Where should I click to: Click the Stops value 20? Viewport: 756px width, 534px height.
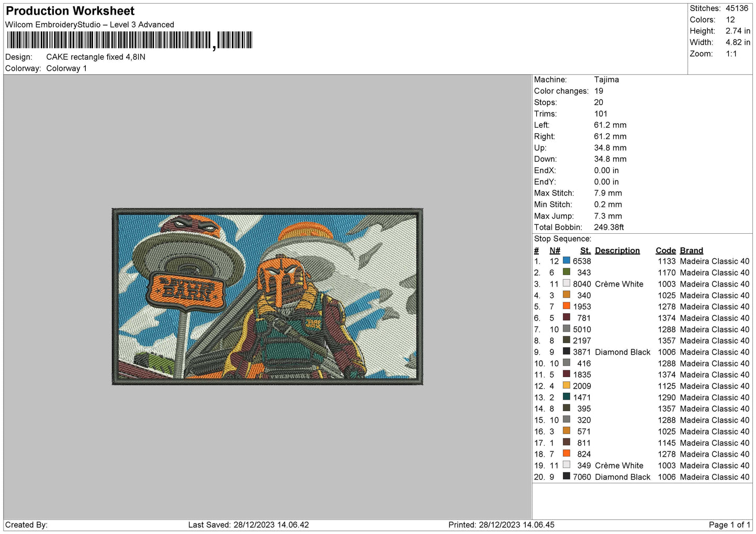(599, 103)
